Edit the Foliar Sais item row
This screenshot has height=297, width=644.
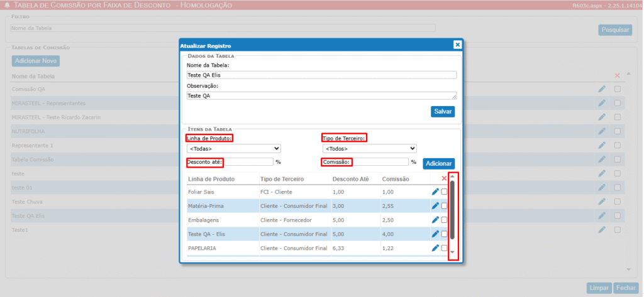(x=435, y=192)
